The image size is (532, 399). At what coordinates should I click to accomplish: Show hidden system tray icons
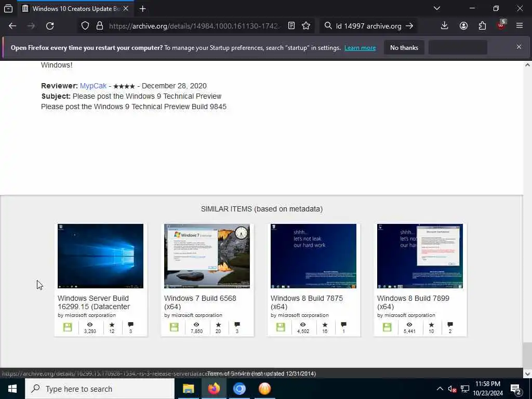(x=440, y=389)
